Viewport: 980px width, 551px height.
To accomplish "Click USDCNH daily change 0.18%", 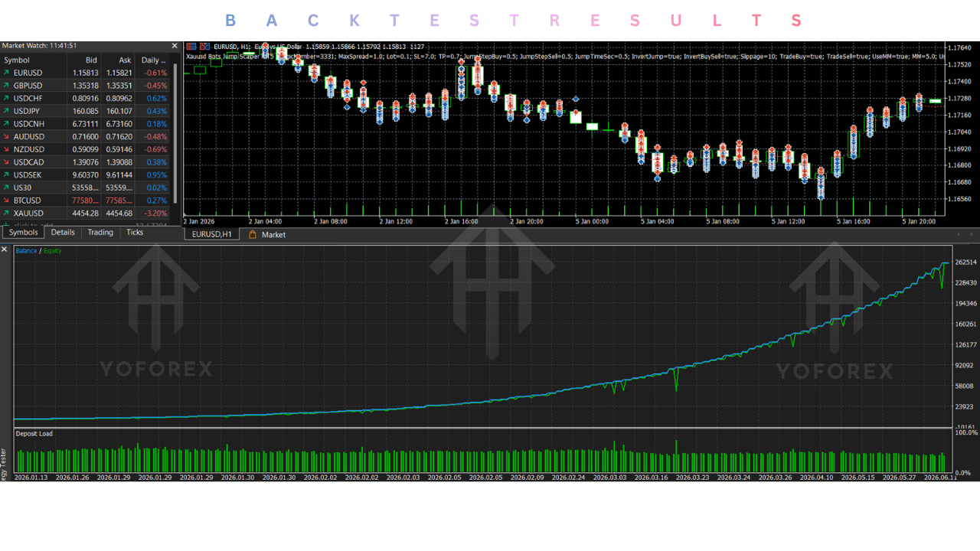I will coord(156,124).
